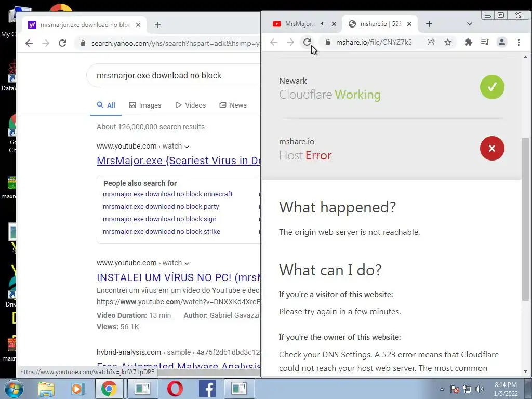The image size is (532, 399).
Task: Open Windows Explorer from taskbar
Action: click(x=46, y=389)
